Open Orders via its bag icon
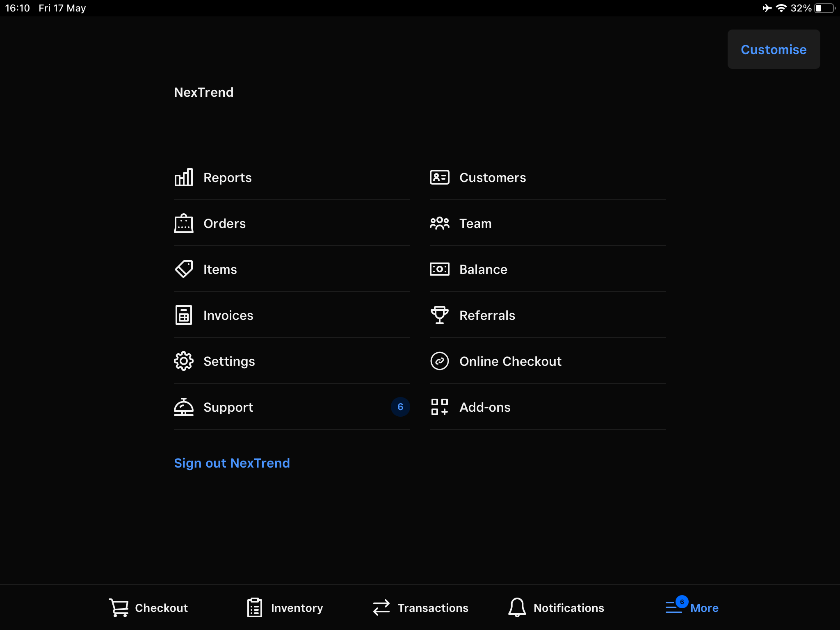The width and height of the screenshot is (840, 630). pos(184,223)
